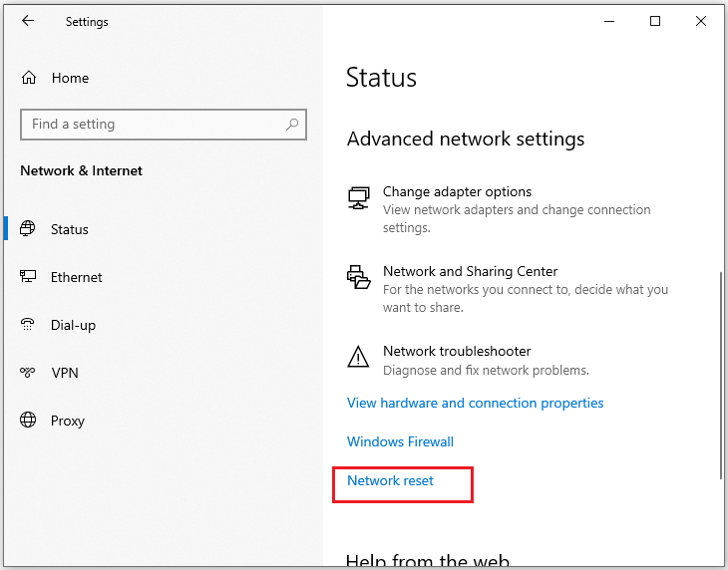Click the back arrow in Settings
Screen dimensions: 728x570
click(x=28, y=20)
